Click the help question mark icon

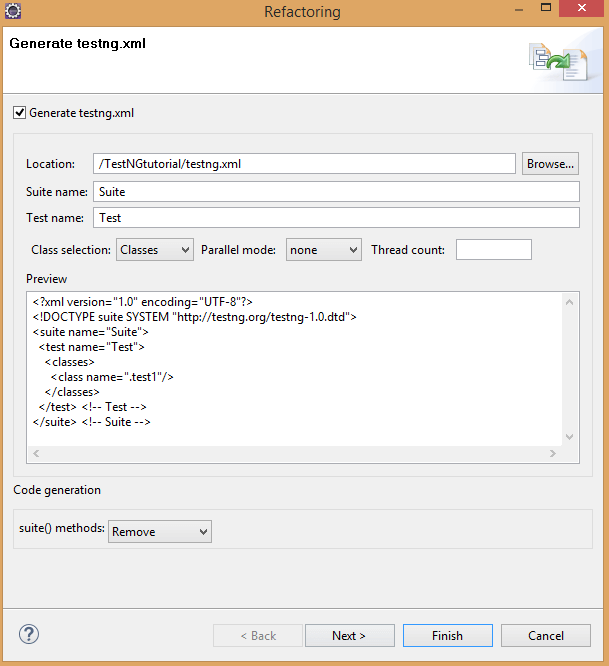[29, 635]
